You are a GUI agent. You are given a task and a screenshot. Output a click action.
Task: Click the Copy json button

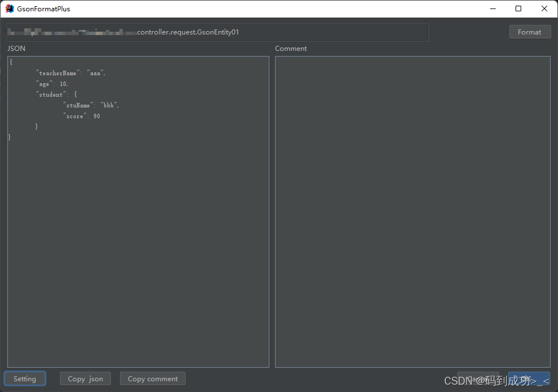pos(85,378)
